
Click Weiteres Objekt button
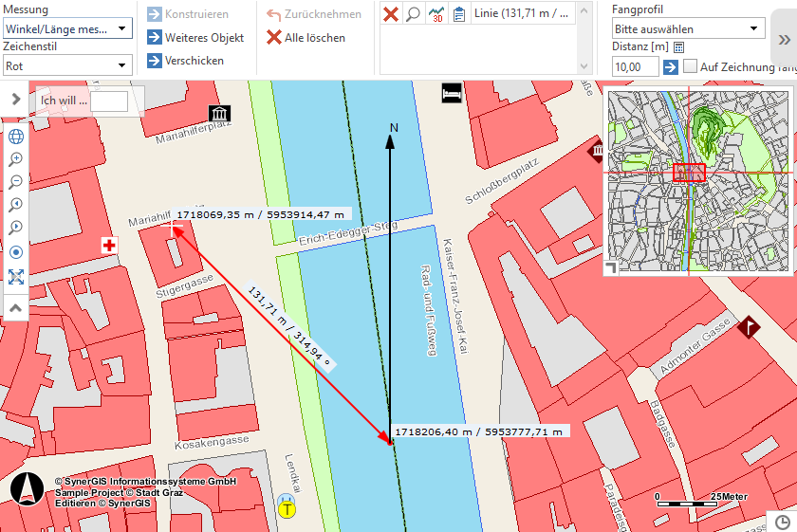196,38
